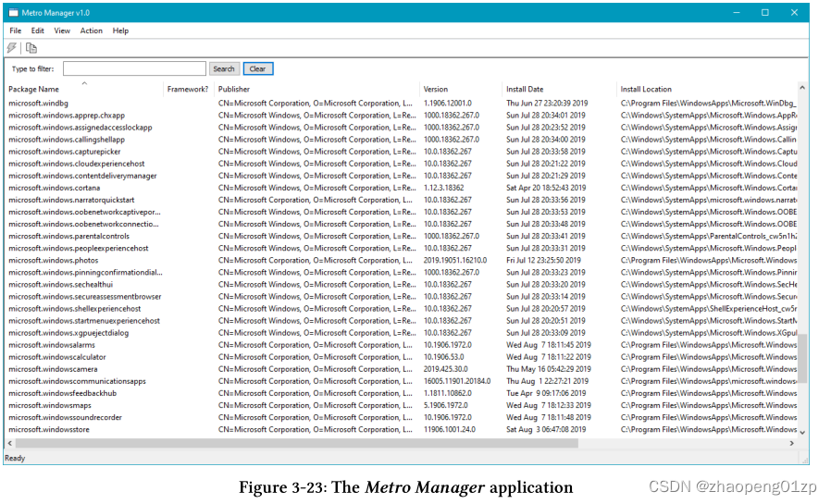Image resolution: width=831 pixels, height=504 pixels.
Task: Select the microsoft.windowsalarms row
Action: coord(402,345)
